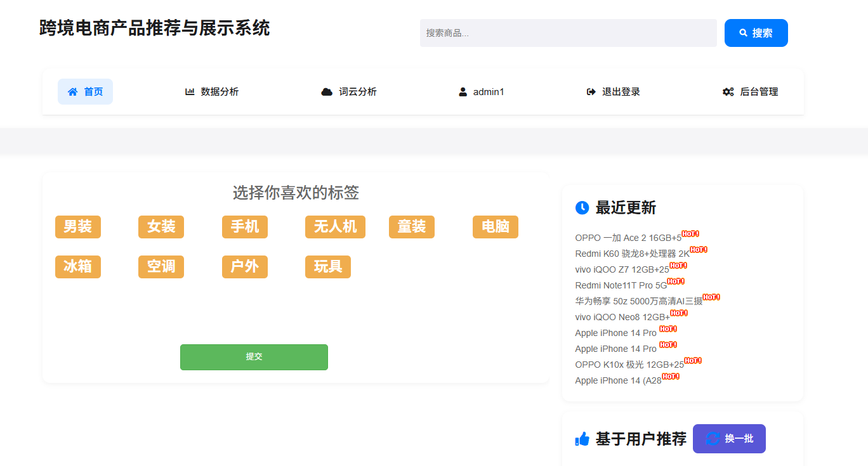Toggle the 男装 tag
The width and height of the screenshot is (868, 466).
pos(78,227)
